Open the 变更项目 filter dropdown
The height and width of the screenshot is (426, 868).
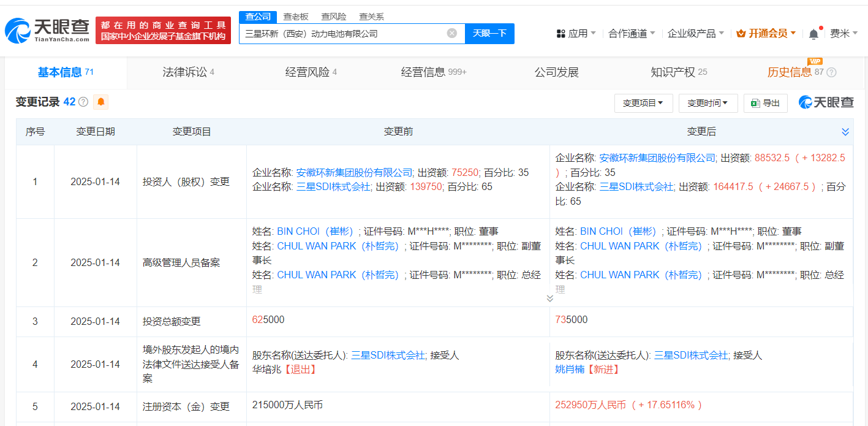coord(643,103)
